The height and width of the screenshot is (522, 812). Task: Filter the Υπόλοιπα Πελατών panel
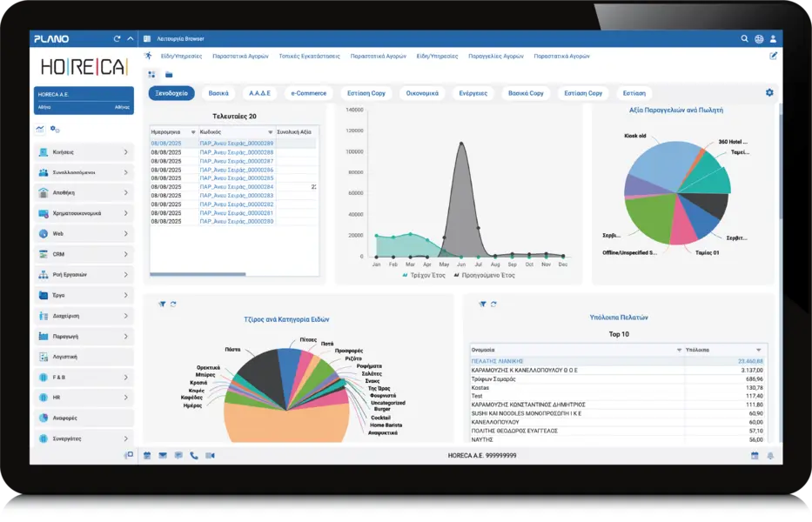point(483,304)
